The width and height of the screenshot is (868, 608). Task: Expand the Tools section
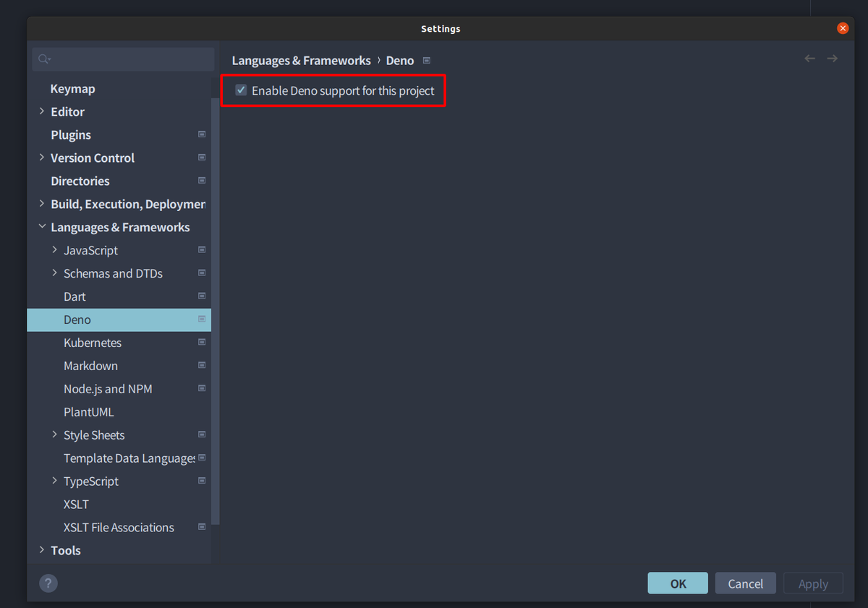click(41, 550)
